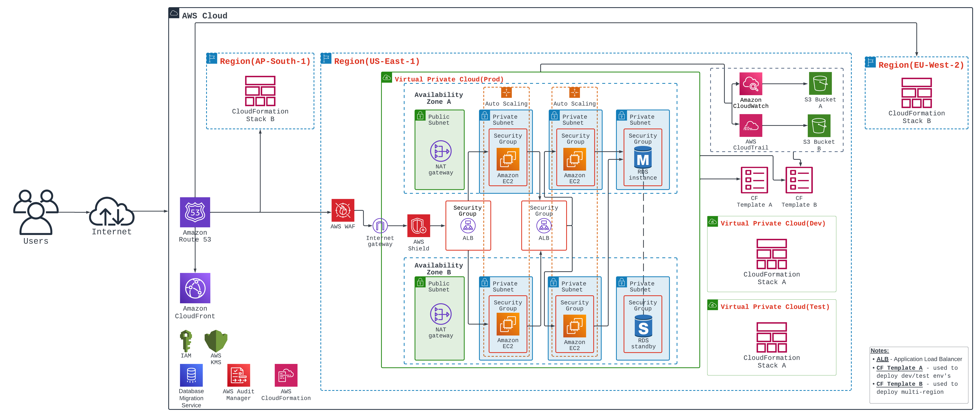This screenshot has width=980, height=417.
Task: Click the 'Region(EU-West-2)' label
Action: coord(921,65)
